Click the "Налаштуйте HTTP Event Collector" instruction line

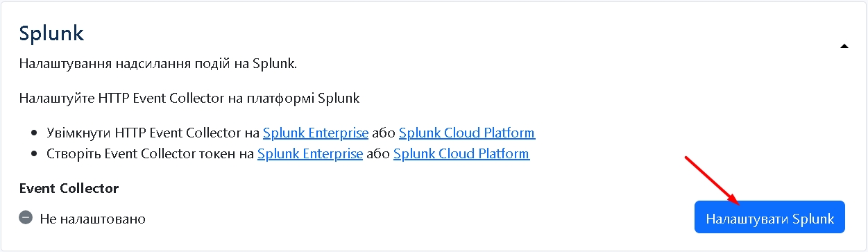coord(189,98)
